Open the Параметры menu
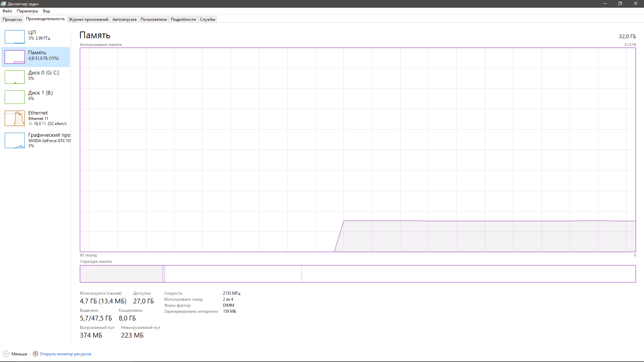The height and width of the screenshot is (362, 644). pos(28,11)
